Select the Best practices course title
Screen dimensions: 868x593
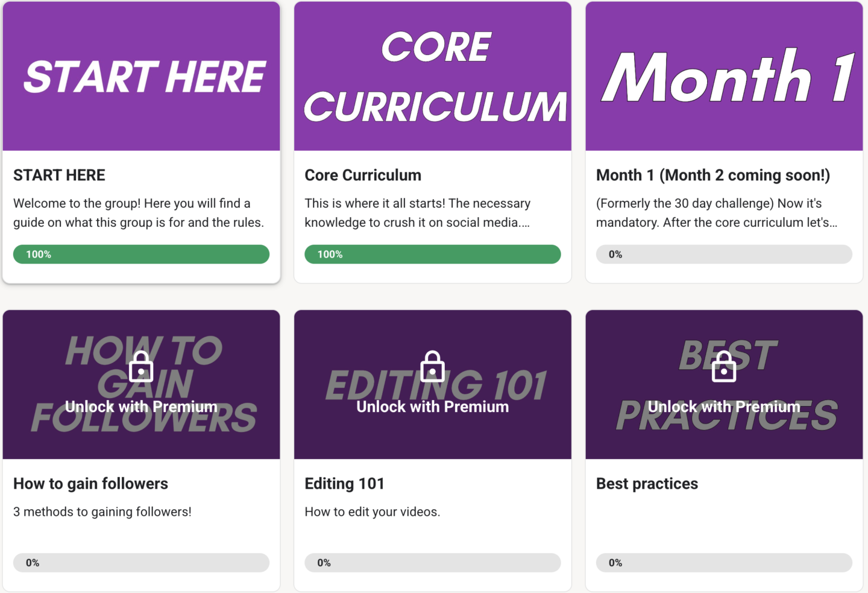click(x=647, y=484)
